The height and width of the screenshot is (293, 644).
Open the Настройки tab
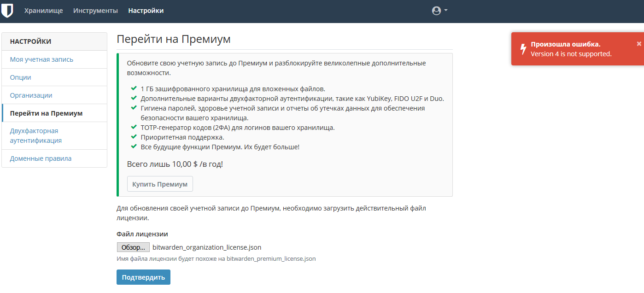(146, 11)
